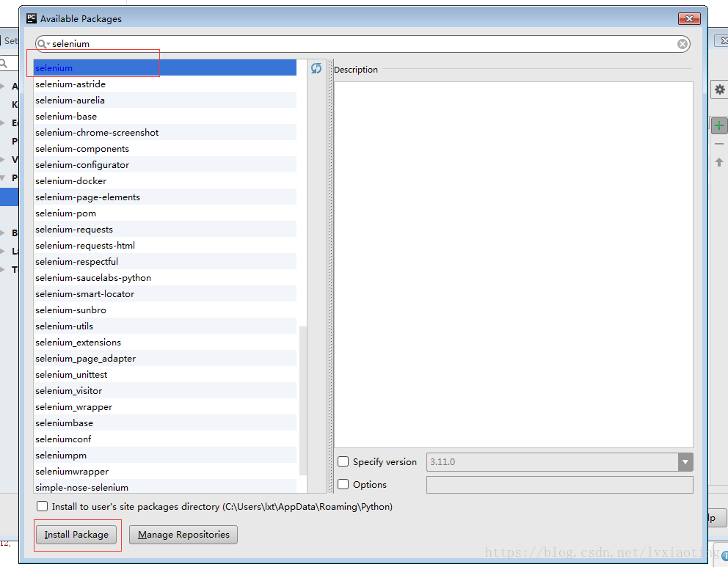Viewport: 728px width, 567px height.
Task: Open search history magnifier dropdown
Action: (43, 44)
